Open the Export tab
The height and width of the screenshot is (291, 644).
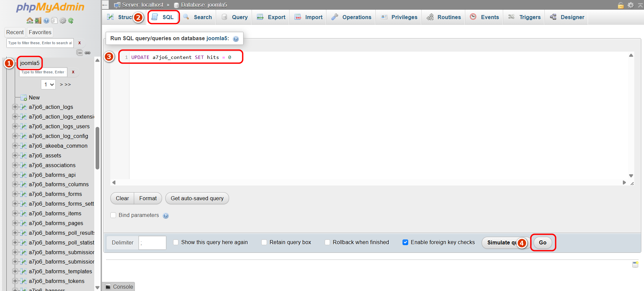pos(271,17)
